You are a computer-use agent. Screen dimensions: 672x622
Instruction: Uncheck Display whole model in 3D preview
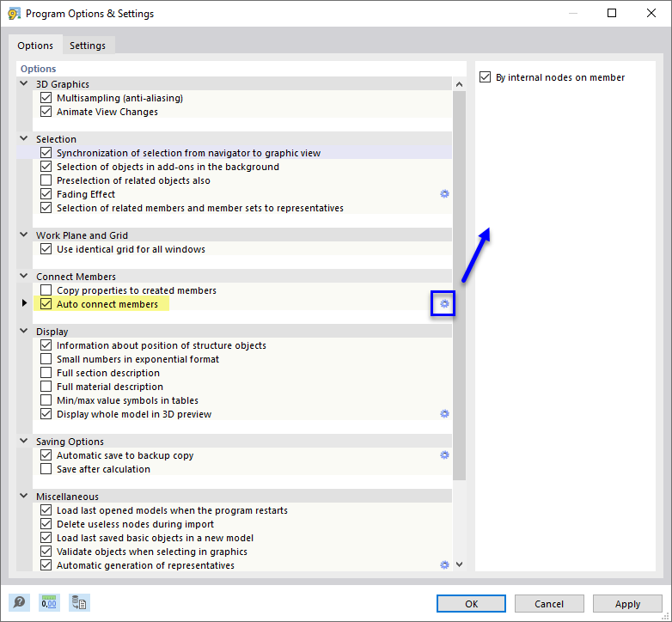46,414
